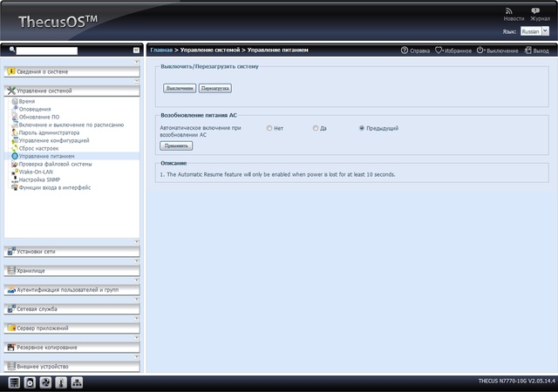
Task: Follow the Главная breadcrumb link
Action: (161, 50)
